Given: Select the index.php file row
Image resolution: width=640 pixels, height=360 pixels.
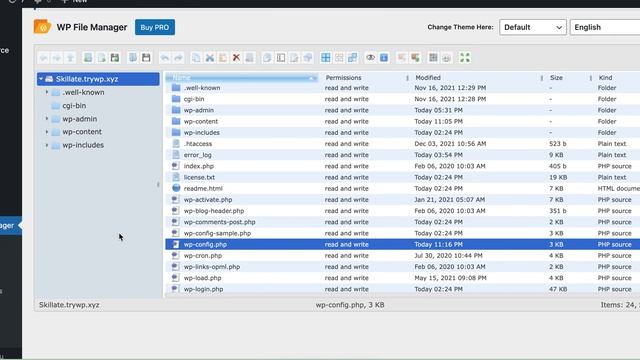Looking at the screenshot, I should (402, 166).
